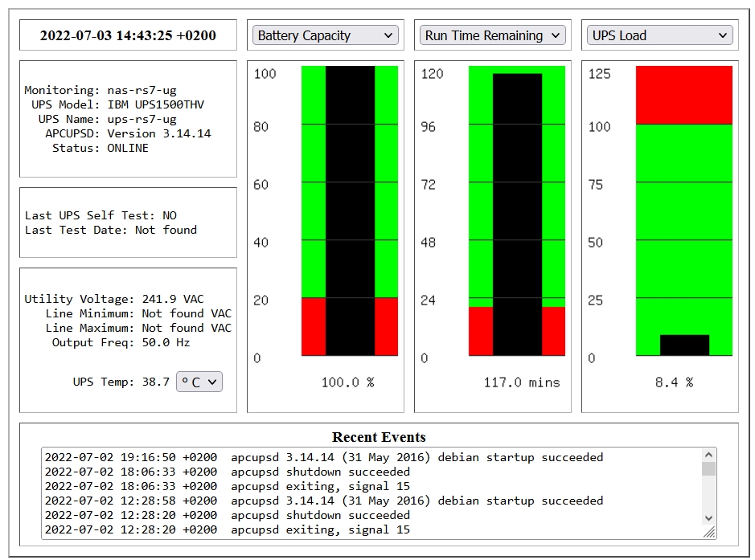Click the scroll down arrow in events log
The width and height of the screenshot is (755, 560).
[x=709, y=518]
